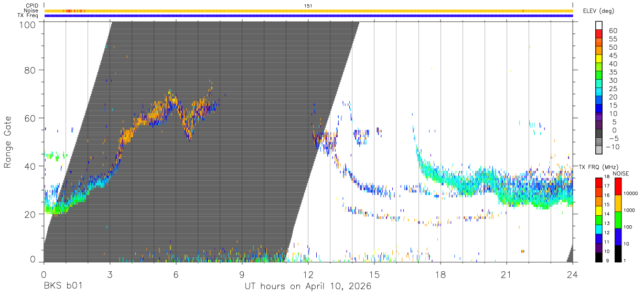This screenshot has height=297, width=644.
Task: Click the 35 label on ELEV colorbar
Action: tap(612, 72)
